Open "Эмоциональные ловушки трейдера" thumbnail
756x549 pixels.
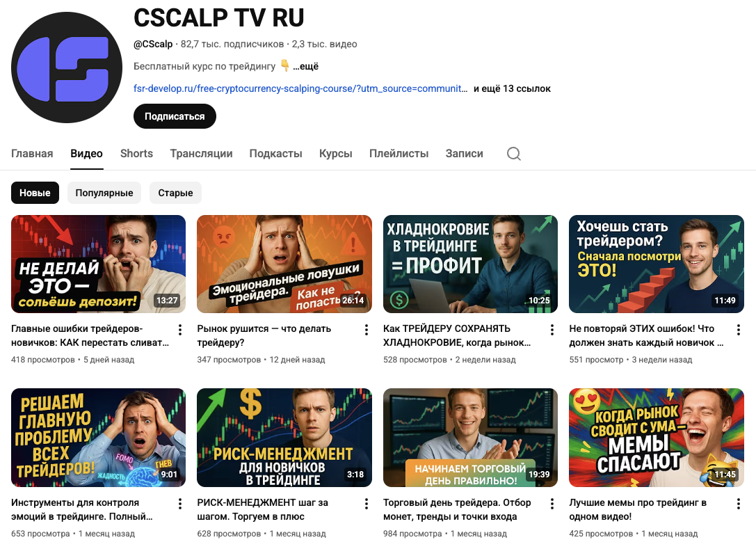point(284,264)
